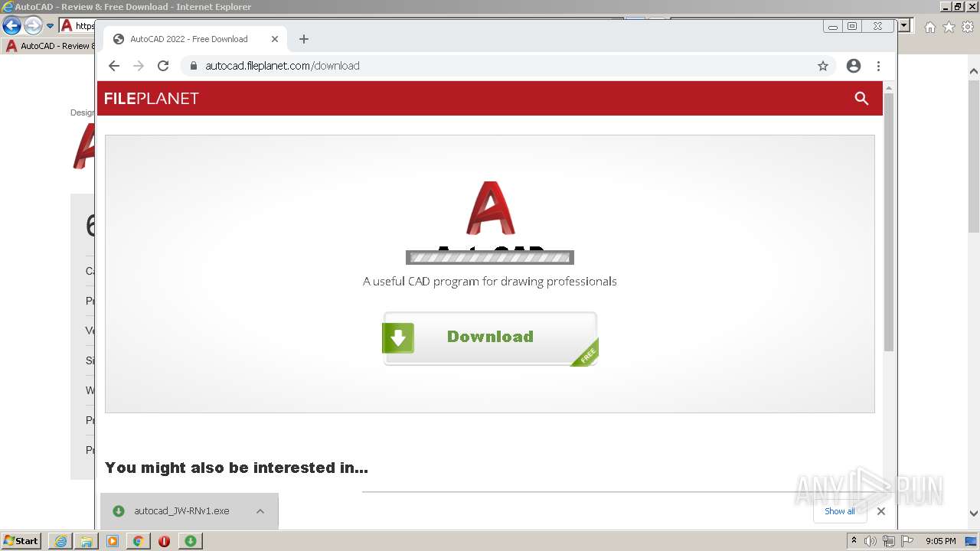This screenshot has height=551, width=980.
Task: Maximize the Chrome window
Action: (852, 26)
